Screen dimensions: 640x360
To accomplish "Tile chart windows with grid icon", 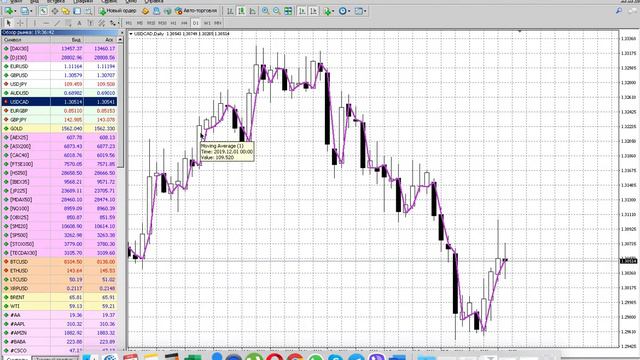I will click(288, 11).
